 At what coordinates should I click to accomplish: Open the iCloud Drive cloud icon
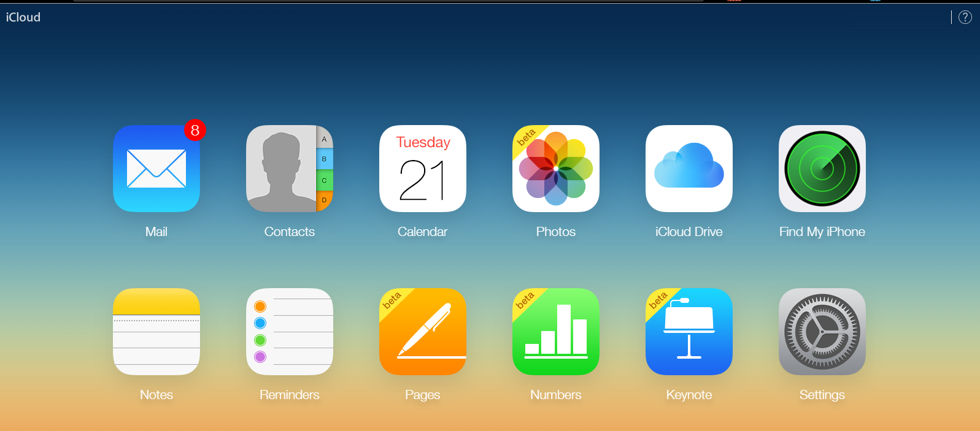[x=689, y=169]
